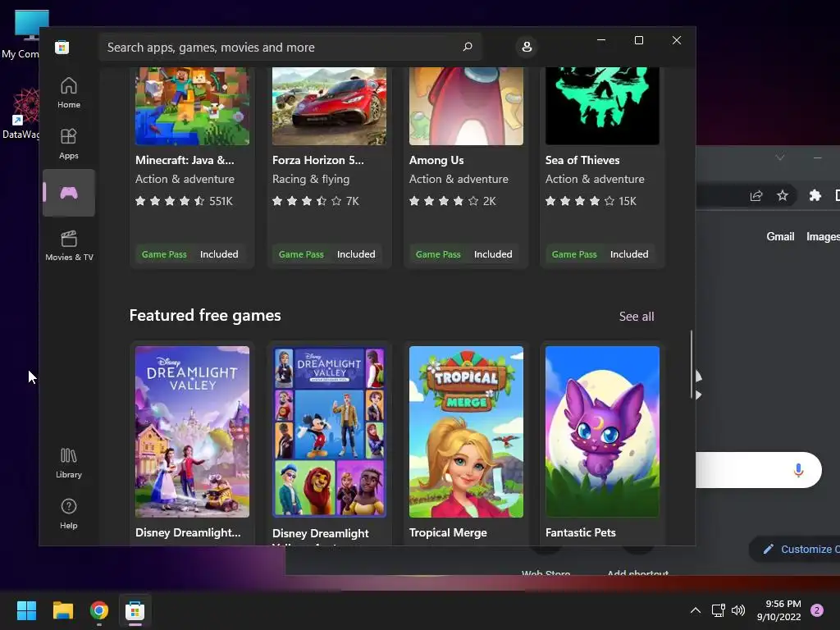Click the Tropical Merge title text

pos(448,532)
